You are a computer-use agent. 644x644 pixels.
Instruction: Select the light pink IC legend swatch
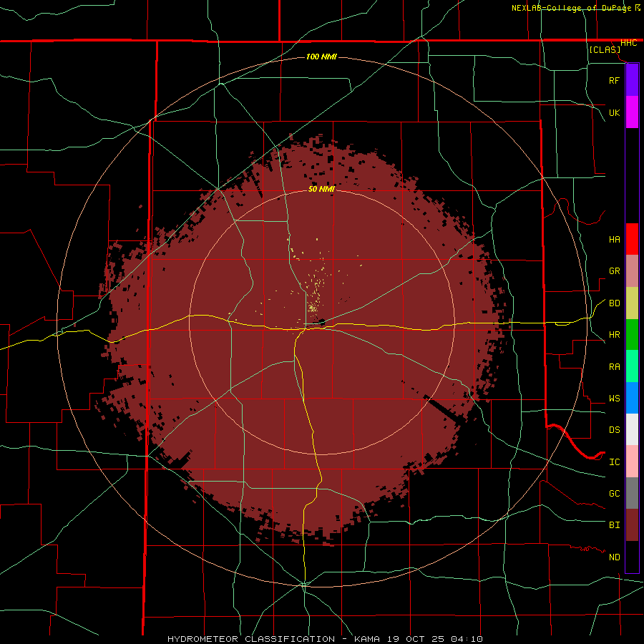click(x=632, y=462)
